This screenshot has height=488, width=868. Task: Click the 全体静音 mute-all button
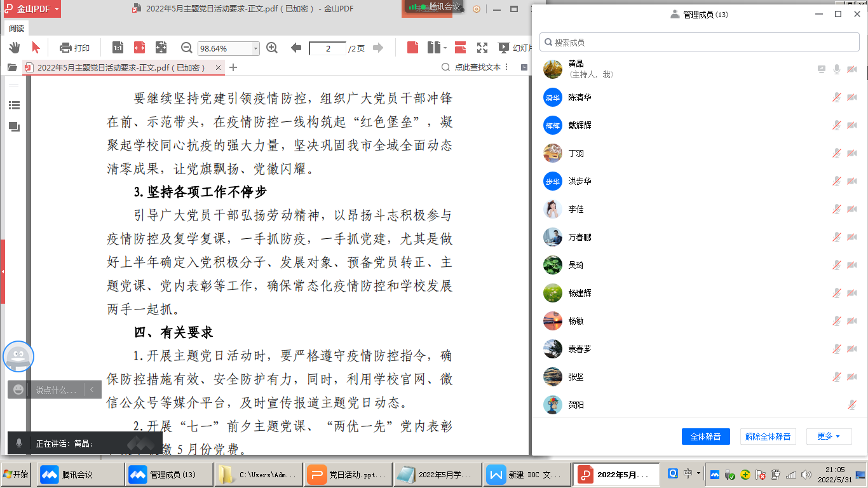click(x=706, y=437)
